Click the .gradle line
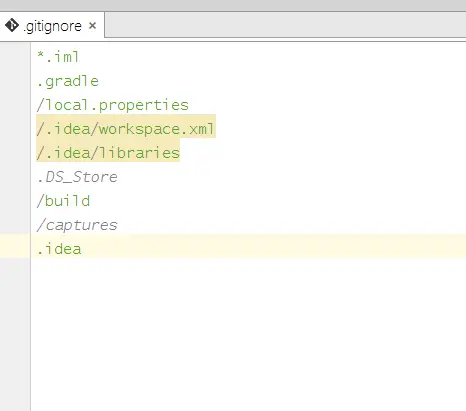Image resolution: width=466 pixels, height=411 pixels. 68,81
